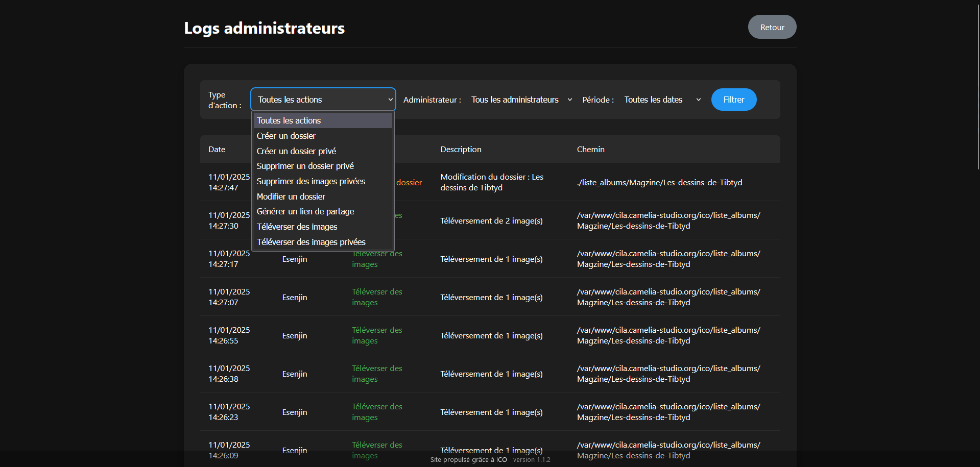Click path in the 14:26:23 row
Screen dimensions: 980x467
(668, 412)
